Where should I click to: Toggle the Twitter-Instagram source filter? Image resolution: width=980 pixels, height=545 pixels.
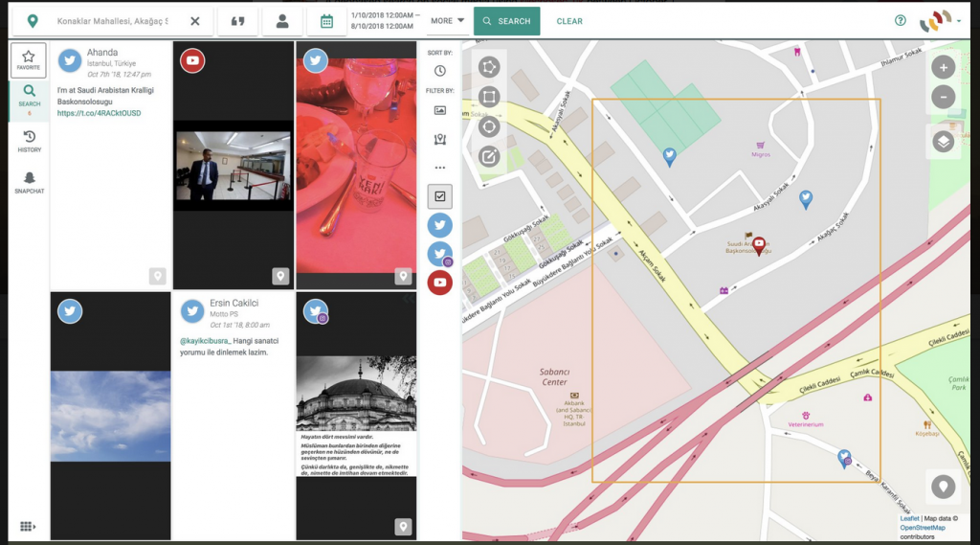[x=440, y=254]
